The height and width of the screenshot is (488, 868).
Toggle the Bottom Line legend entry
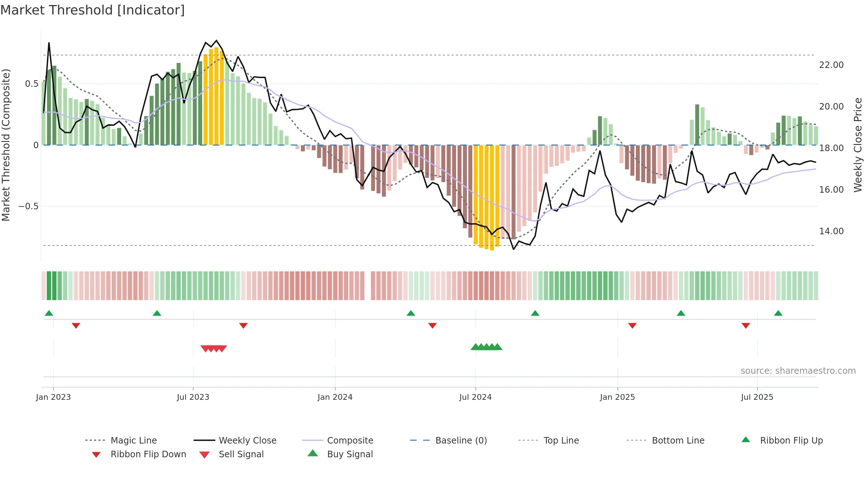click(x=665, y=440)
